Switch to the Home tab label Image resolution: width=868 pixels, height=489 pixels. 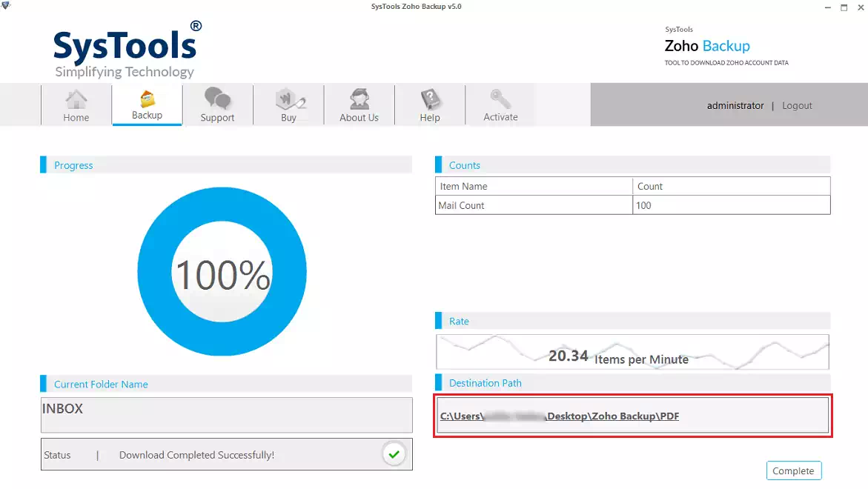point(76,117)
